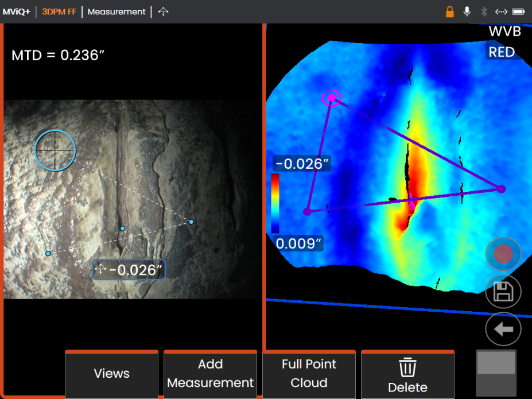
Task: Delete the measurement with trash button
Action: 408,374
